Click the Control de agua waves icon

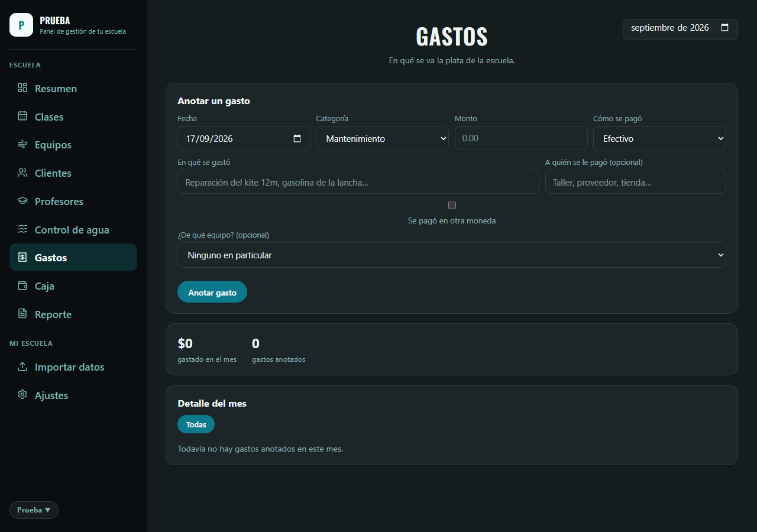22,229
